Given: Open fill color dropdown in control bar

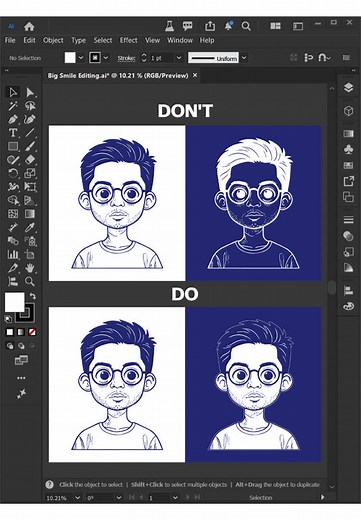Looking at the screenshot, I should click(81, 58).
